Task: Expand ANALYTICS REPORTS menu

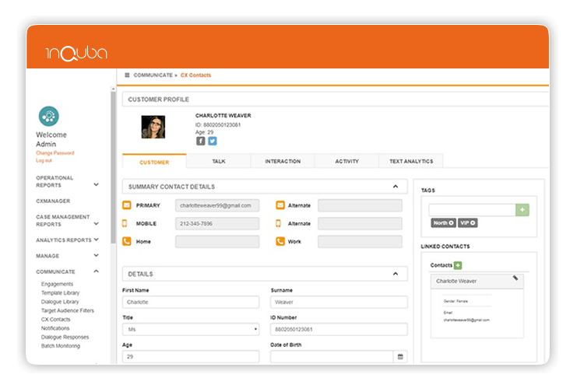Action: point(96,240)
